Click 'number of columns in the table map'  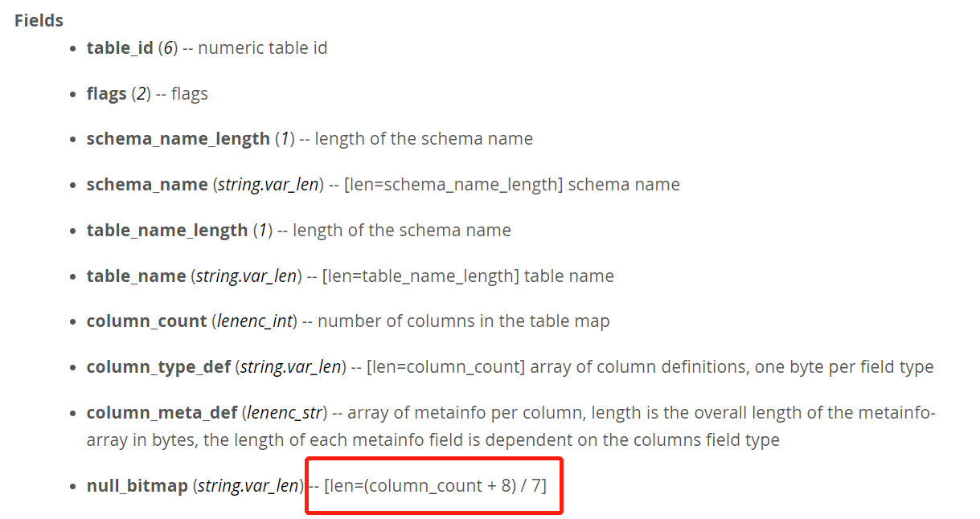(462, 321)
